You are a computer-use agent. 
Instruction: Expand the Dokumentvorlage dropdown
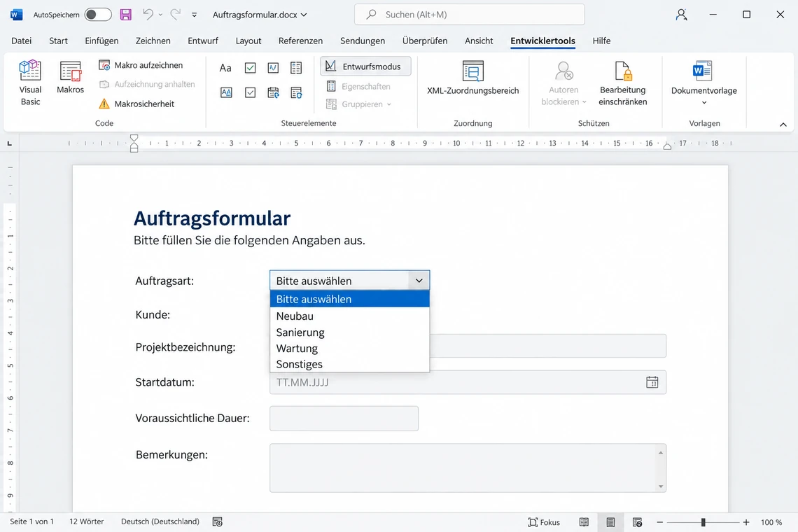704,102
